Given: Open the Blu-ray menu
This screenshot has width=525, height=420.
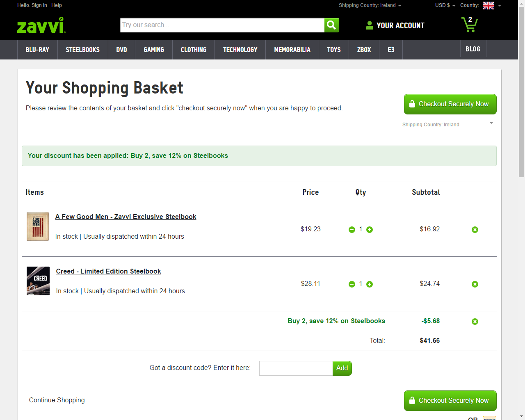Looking at the screenshot, I should point(37,50).
